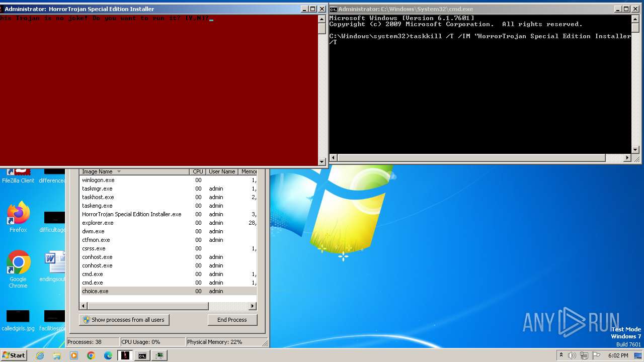Click scroll-up arrow in HorrorTrojan window
644x362 pixels.
[322, 19]
